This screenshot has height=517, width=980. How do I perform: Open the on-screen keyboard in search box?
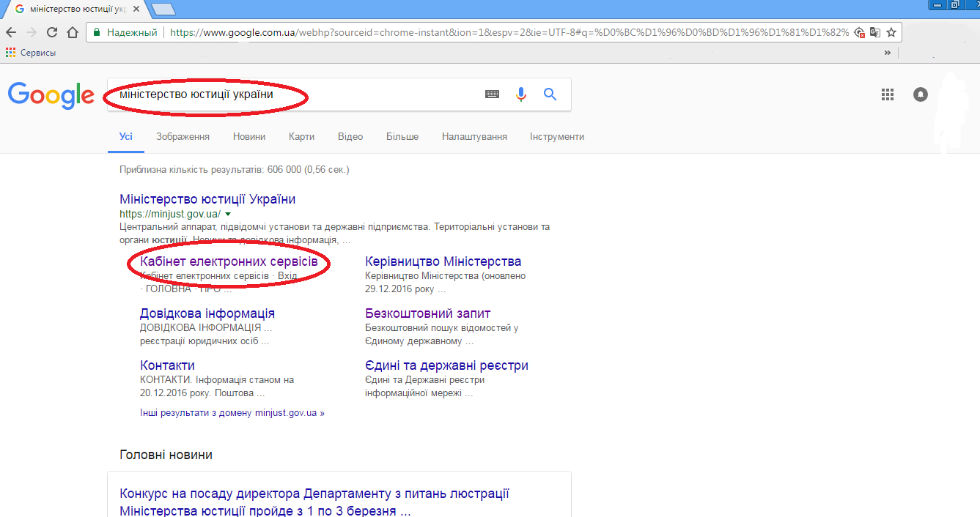[x=492, y=94]
